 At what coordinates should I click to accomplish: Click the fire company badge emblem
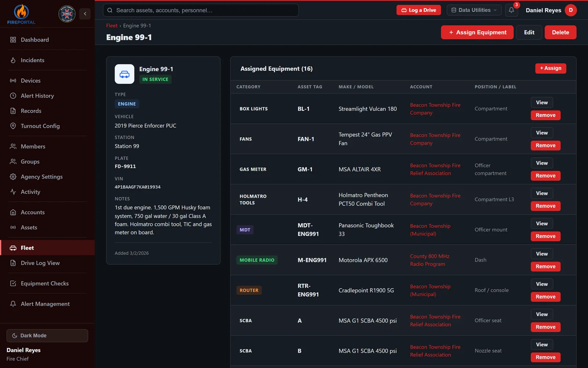tap(67, 14)
